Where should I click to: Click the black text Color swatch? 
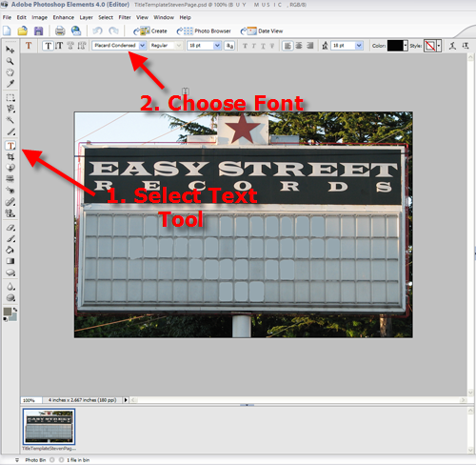(395, 46)
